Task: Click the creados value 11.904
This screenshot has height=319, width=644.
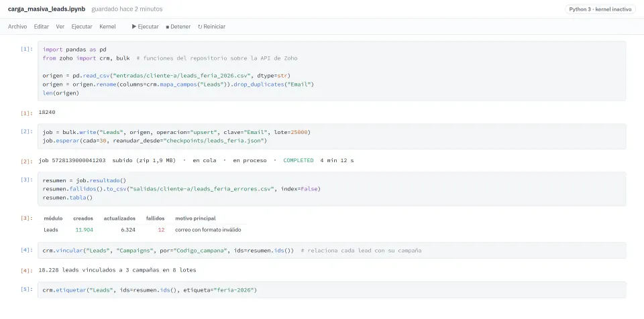Action: 85,230
